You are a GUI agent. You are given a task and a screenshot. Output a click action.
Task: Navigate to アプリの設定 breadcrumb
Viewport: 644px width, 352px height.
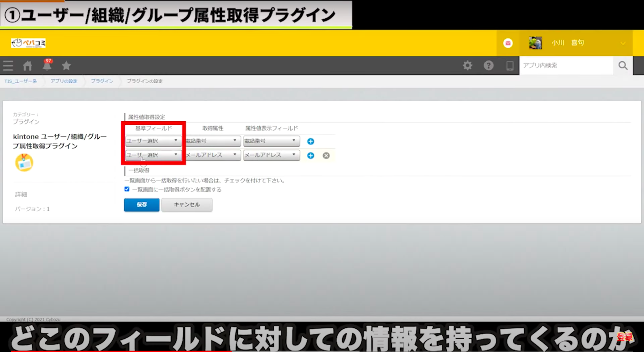pyautogui.click(x=64, y=81)
